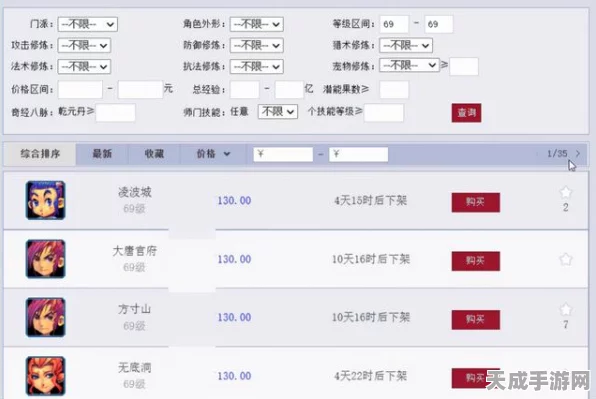
Task: Open the 门派 dropdown
Action: click(x=88, y=24)
